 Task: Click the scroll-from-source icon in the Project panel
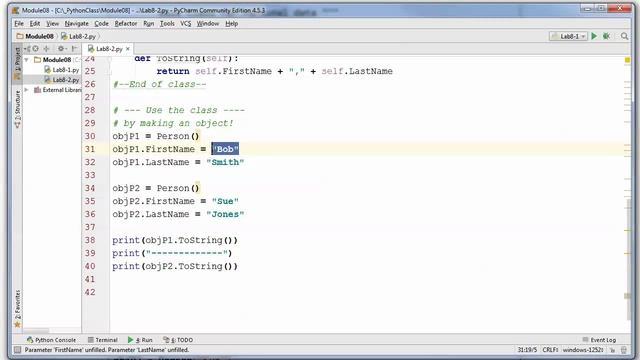[36, 49]
